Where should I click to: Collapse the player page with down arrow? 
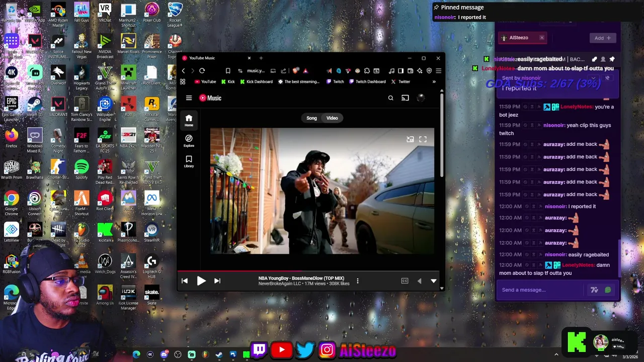coord(434,281)
